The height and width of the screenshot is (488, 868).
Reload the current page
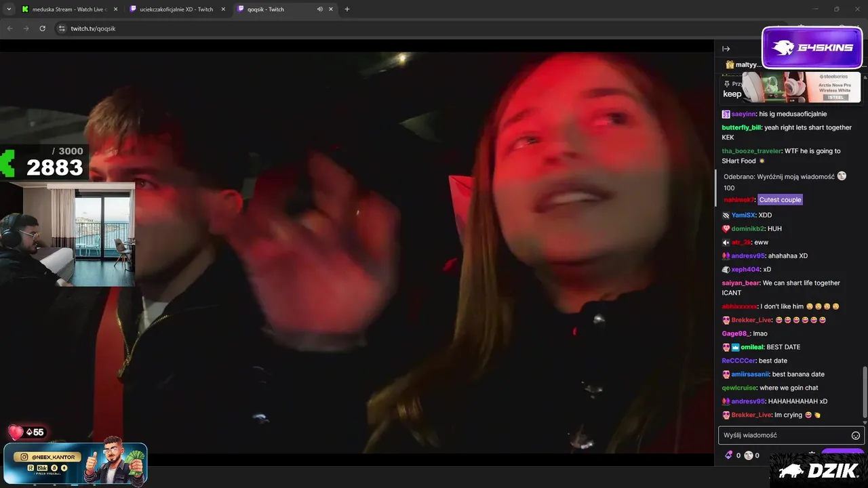[42, 28]
